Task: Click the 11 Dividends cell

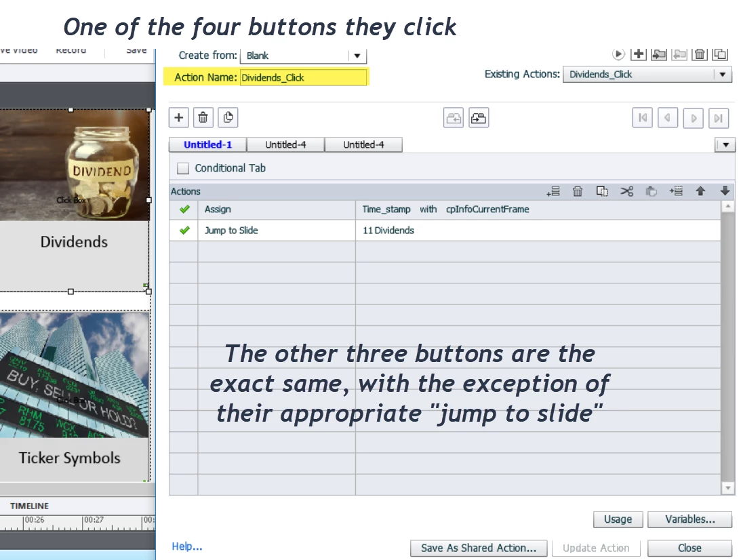Action: click(x=538, y=231)
